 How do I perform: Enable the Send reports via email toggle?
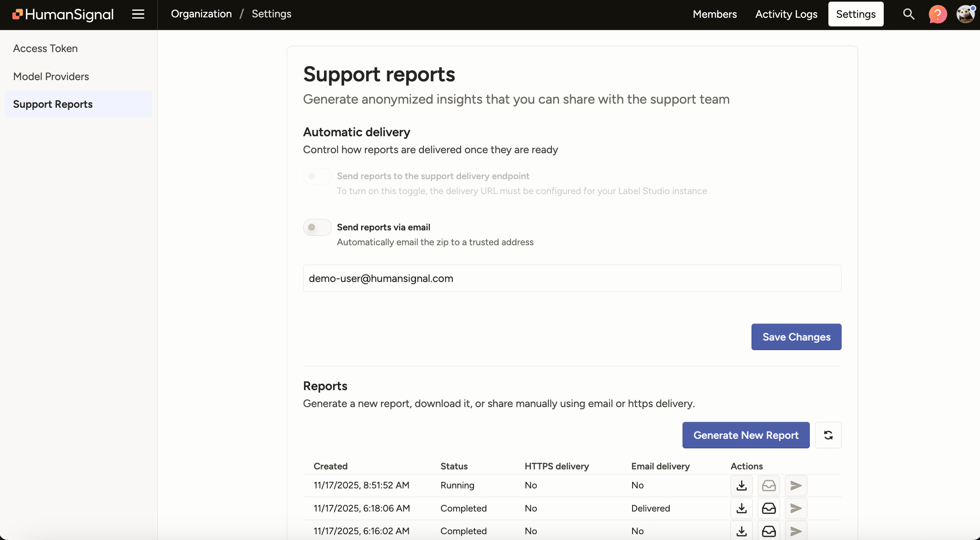click(316, 227)
